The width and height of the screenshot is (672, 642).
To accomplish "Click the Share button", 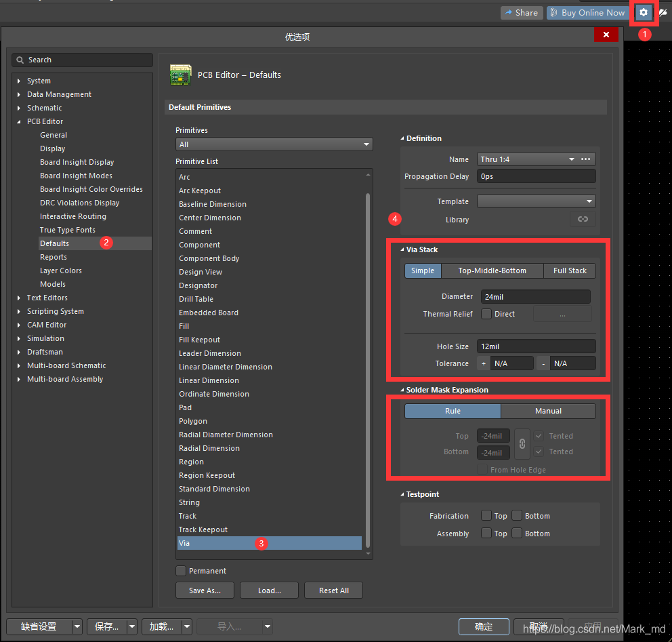I will 522,13.
